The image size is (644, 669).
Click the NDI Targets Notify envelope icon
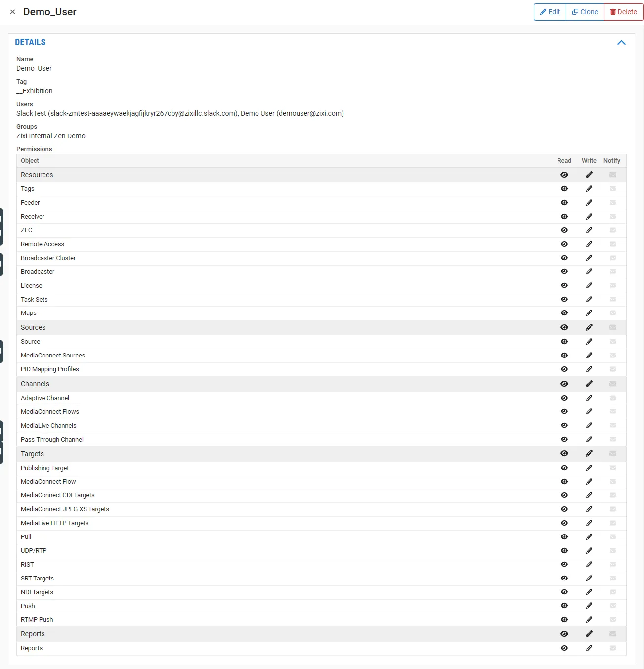613,592
